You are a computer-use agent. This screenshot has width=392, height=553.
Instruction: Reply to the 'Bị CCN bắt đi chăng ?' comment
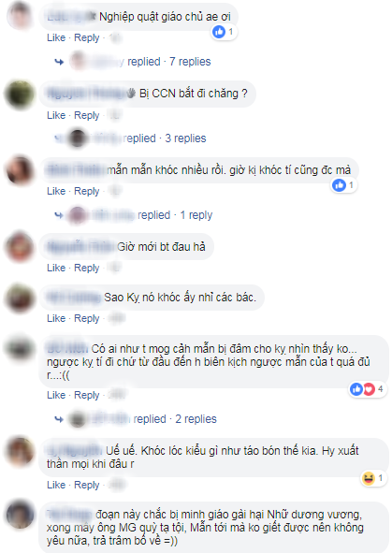(x=87, y=115)
